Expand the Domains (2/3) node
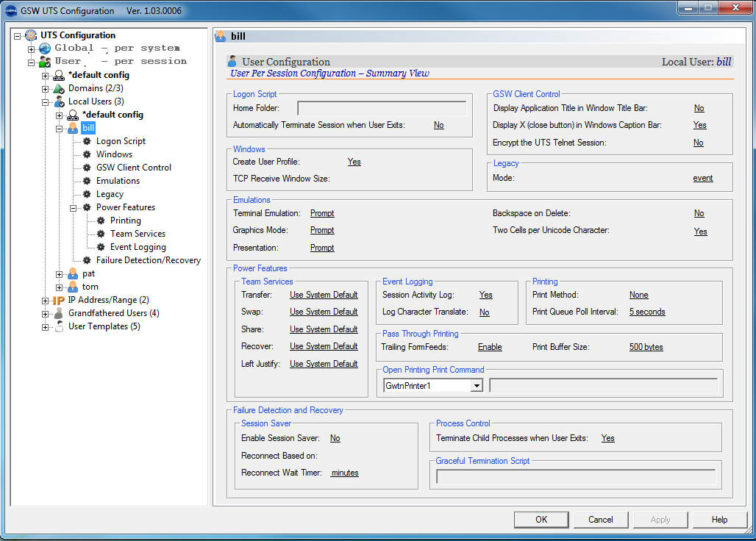 (x=46, y=89)
